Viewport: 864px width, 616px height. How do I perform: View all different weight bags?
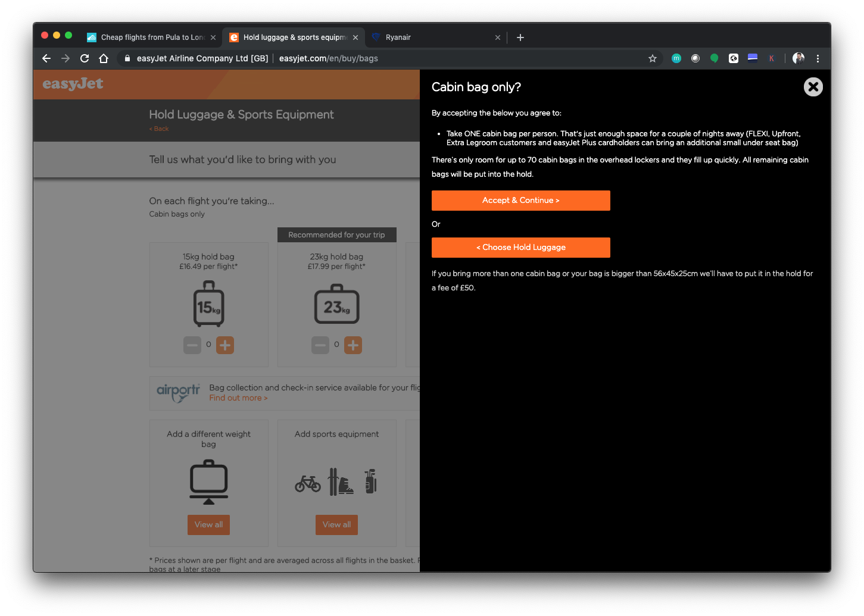pyautogui.click(x=208, y=524)
